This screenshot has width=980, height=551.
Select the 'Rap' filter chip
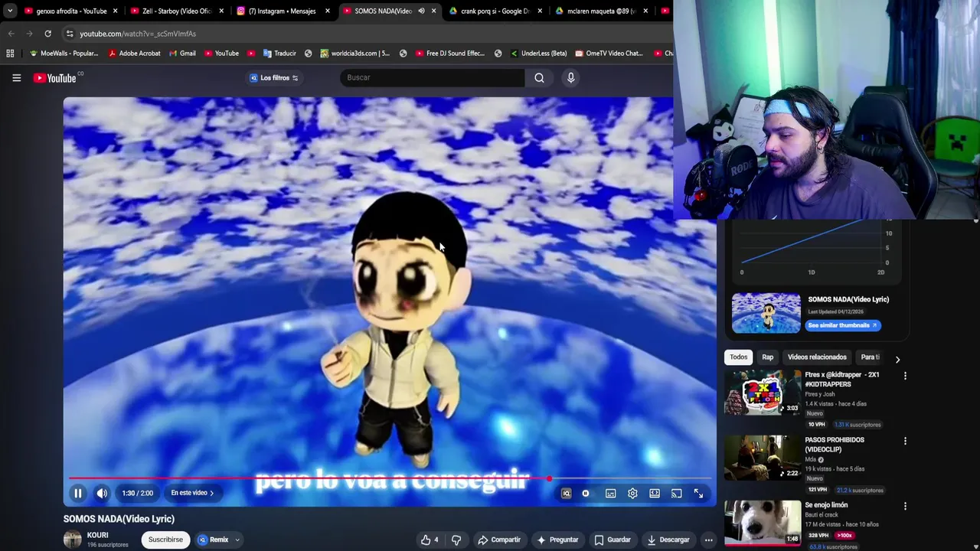pos(767,357)
